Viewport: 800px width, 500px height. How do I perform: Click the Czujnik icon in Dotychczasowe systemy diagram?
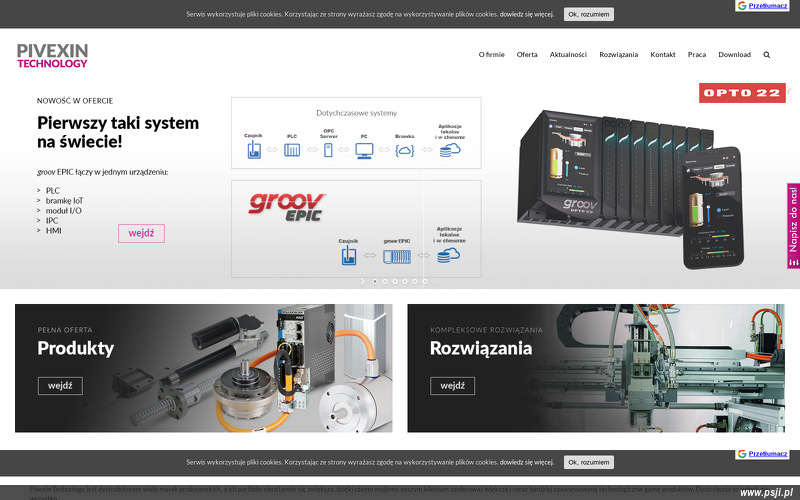point(254,150)
